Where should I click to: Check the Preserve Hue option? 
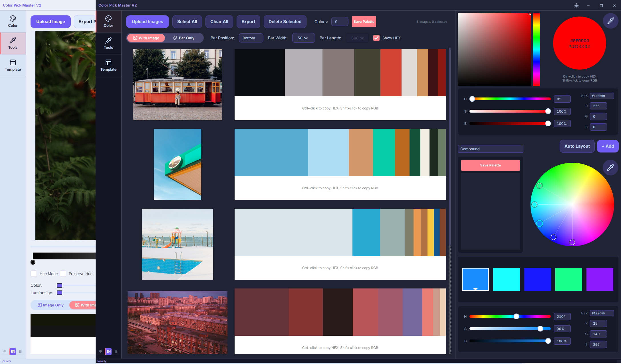[63, 274]
